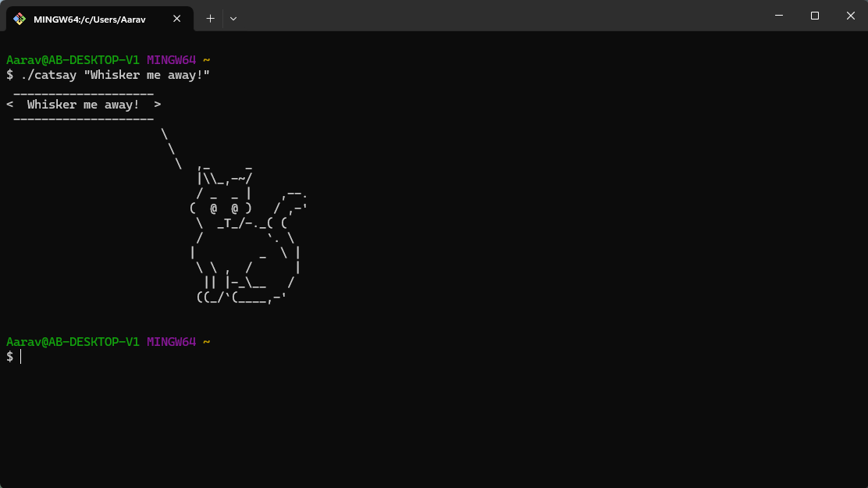
Task: Click Aarav@AB-DESKTOP-V1 in the top prompt
Action: point(73,60)
